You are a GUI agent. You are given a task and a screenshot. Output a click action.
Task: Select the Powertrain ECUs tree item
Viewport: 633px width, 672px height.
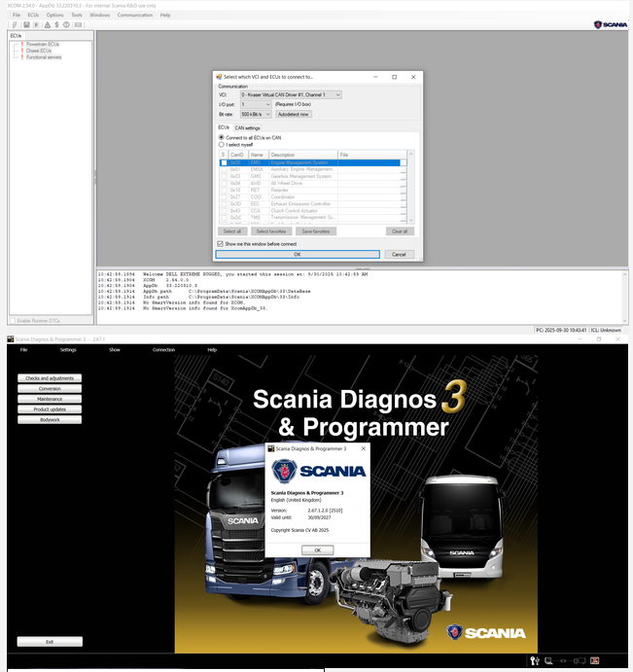pos(43,44)
